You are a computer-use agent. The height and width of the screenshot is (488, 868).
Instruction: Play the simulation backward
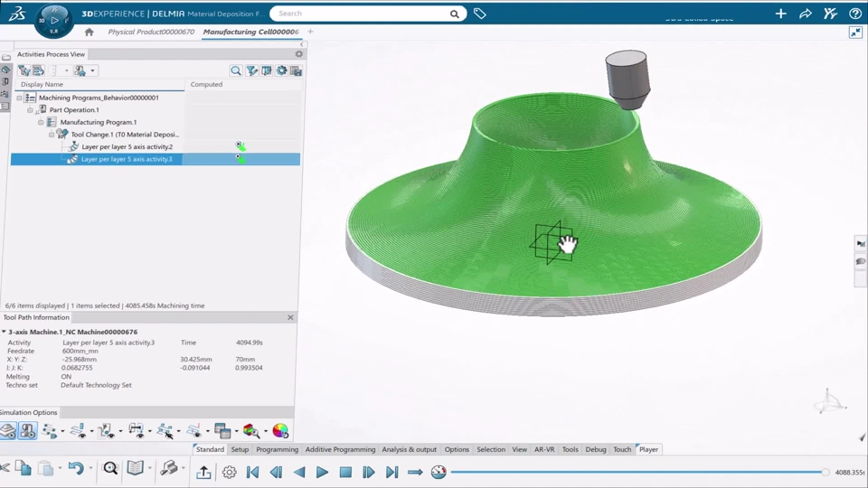point(299,472)
